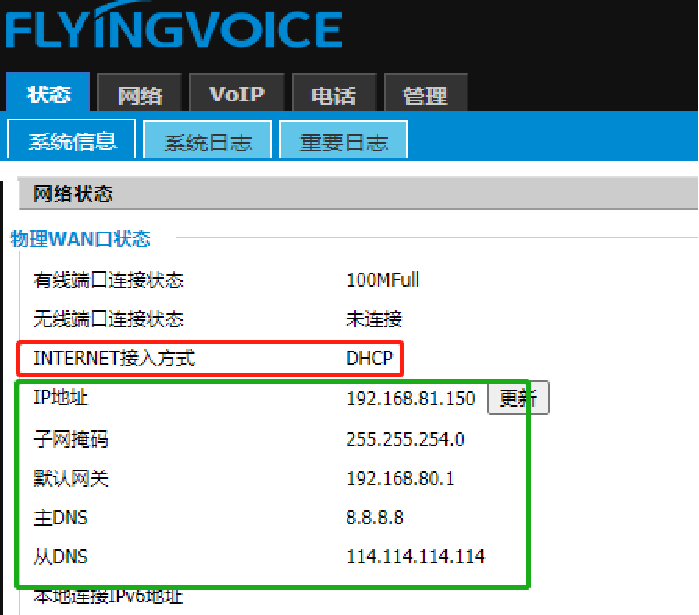Viewport: 699px width, 615px height.
Task: Click the secondary DNS value 114.114.114.114
Action: click(x=415, y=556)
